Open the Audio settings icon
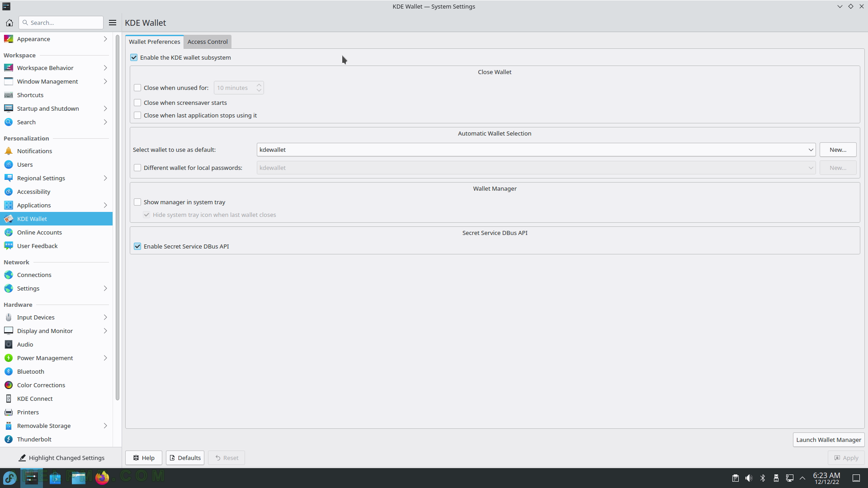The width and height of the screenshot is (868, 488). point(9,344)
